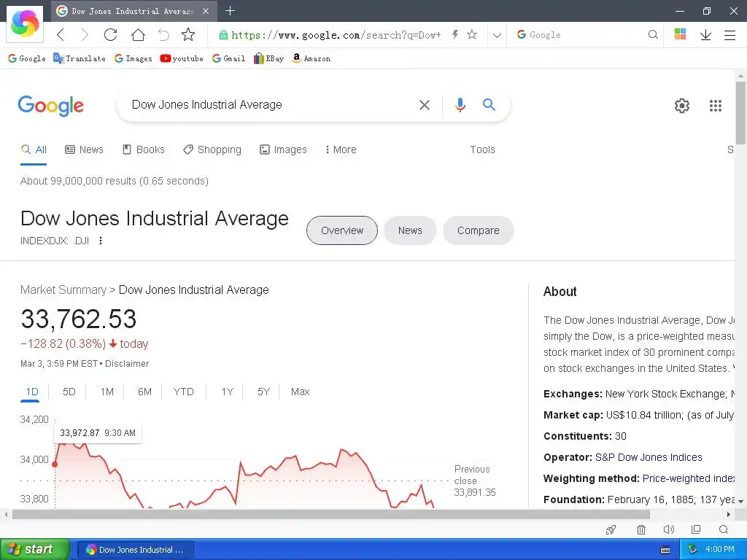This screenshot has width=747, height=560.
Task: Switch to Images search tab
Action: (284, 149)
